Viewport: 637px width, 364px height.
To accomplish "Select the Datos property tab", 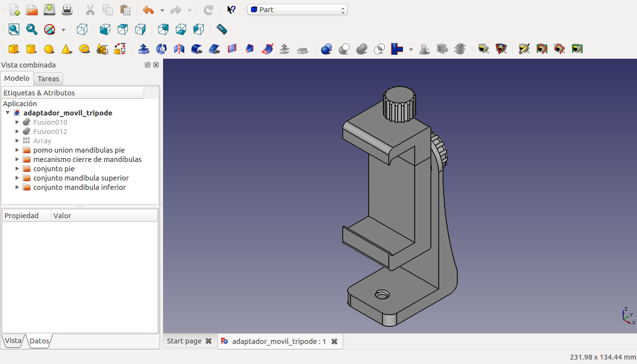I will (39, 341).
